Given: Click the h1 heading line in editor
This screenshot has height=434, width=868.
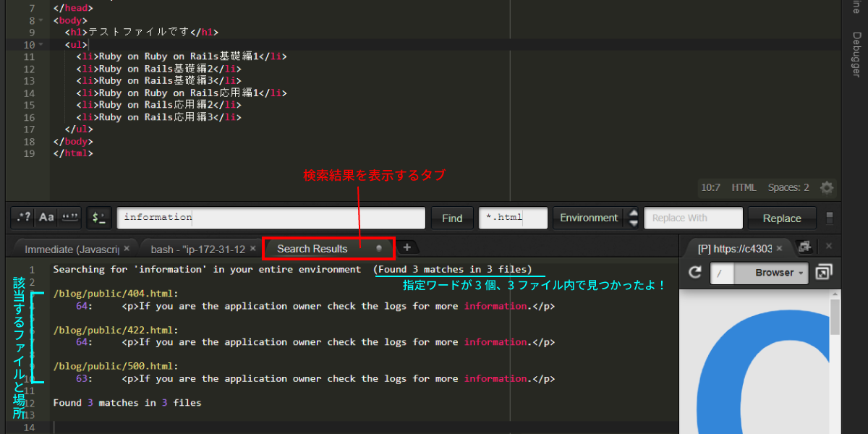Looking at the screenshot, I should pyautogui.click(x=141, y=33).
